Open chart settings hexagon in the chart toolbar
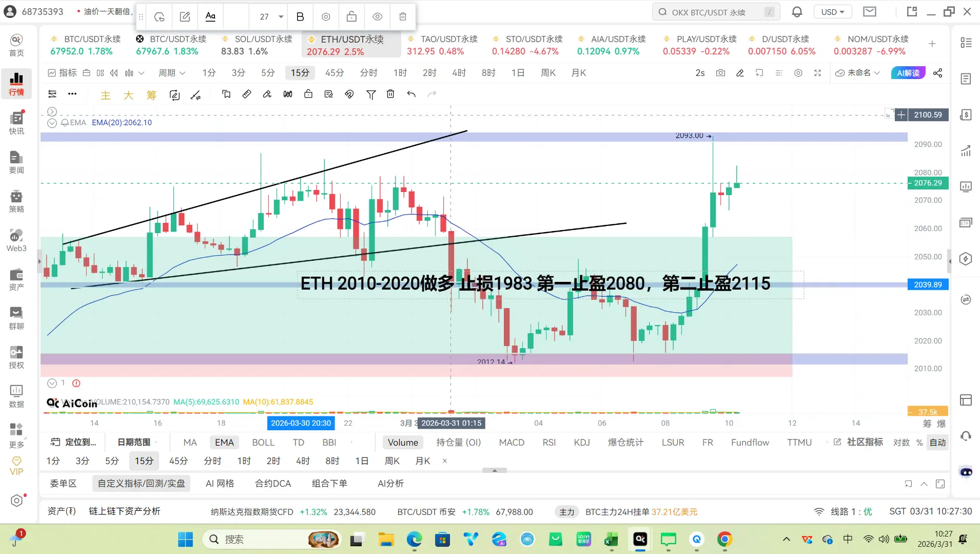This screenshot has width=980, height=554. pyautogui.click(x=798, y=73)
